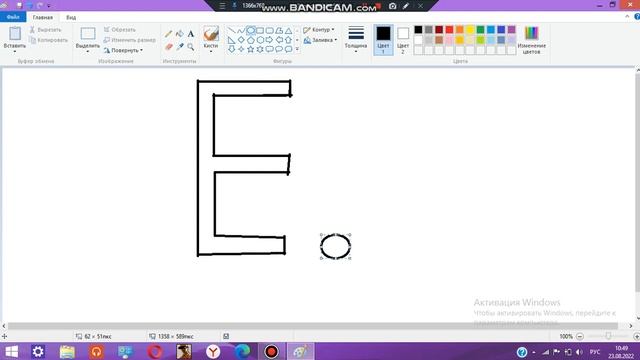
Task: Click the Обрезать crop button
Action: tap(120, 29)
